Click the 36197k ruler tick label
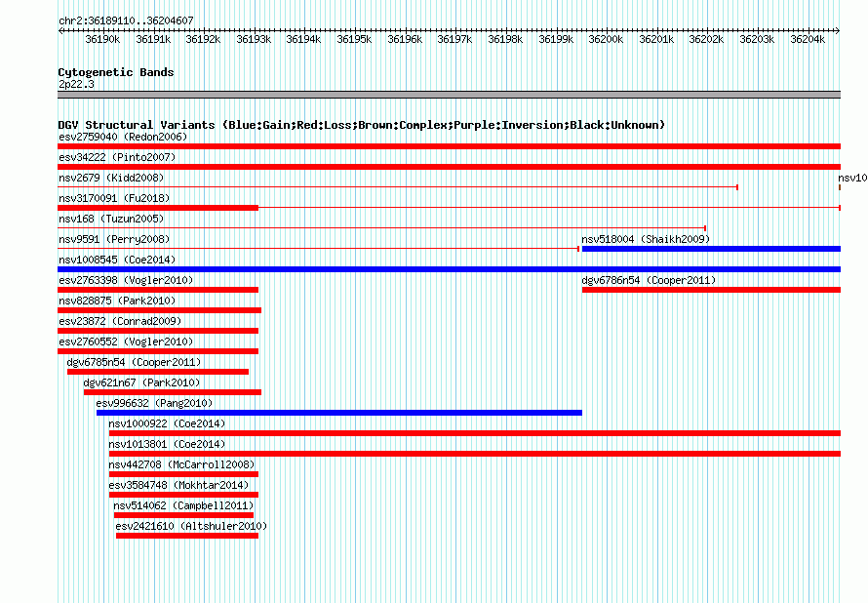This screenshot has width=868, height=603. pyautogui.click(x=454, y=39)
